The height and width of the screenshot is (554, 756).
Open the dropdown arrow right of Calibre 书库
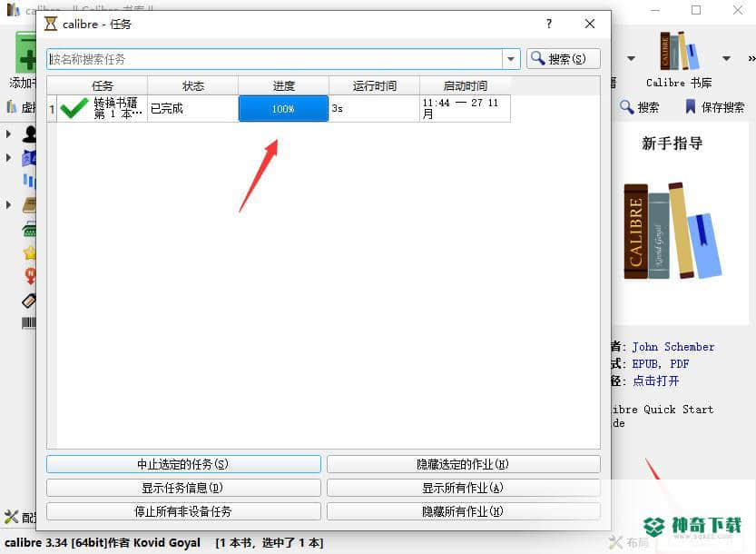click(x=727, y=58)
